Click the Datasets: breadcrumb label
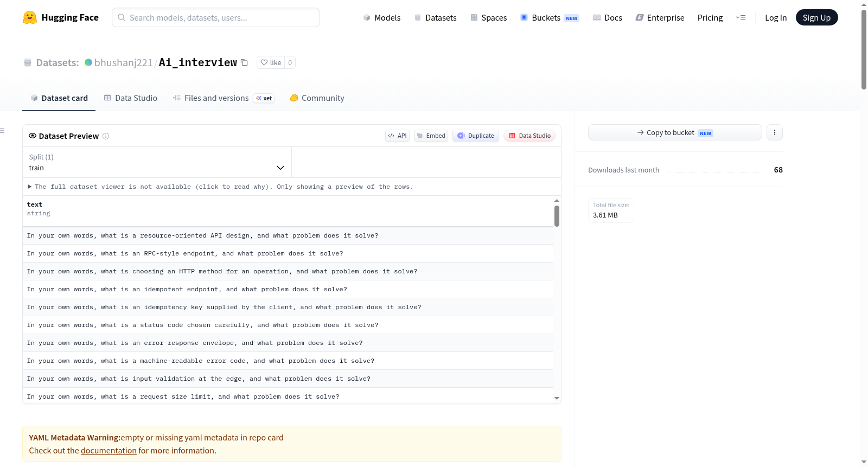This screenshot has height=467, width=868. click(58, 62)
